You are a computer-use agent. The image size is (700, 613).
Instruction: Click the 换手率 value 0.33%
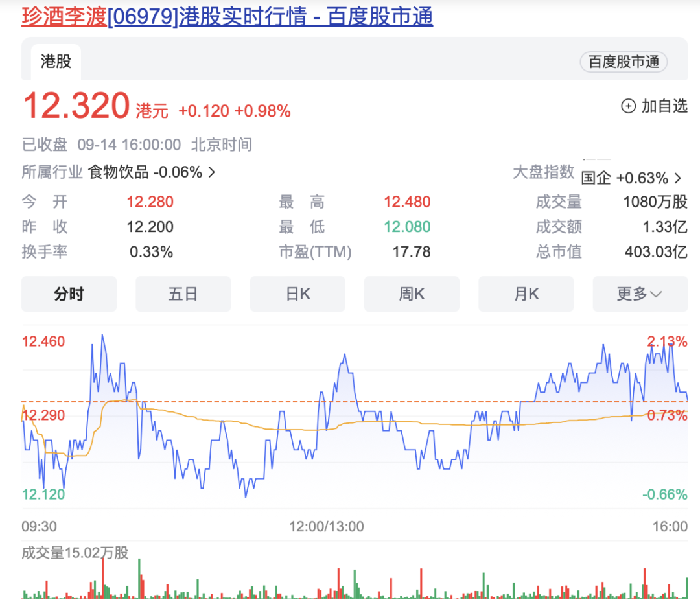151,252
